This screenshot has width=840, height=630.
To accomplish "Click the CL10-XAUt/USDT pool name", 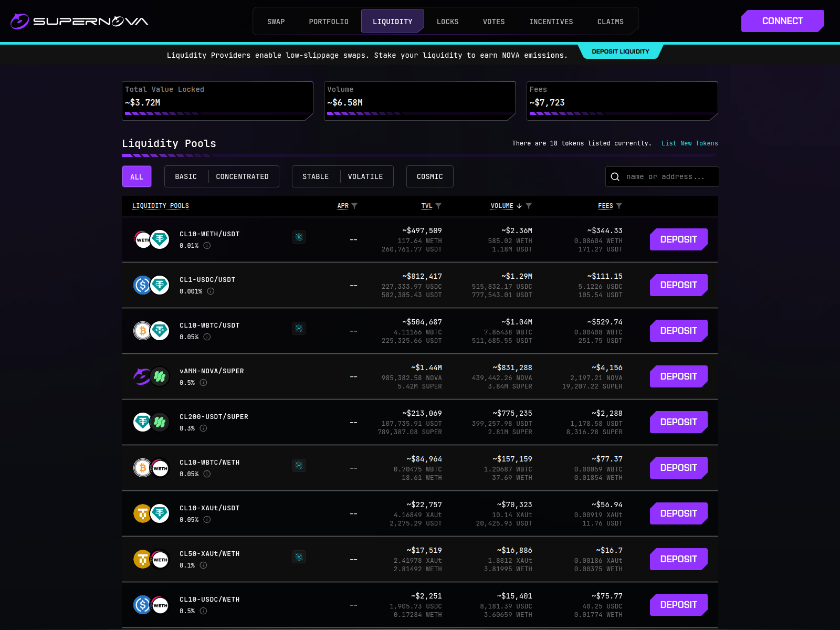I will [x=209, y=508].
